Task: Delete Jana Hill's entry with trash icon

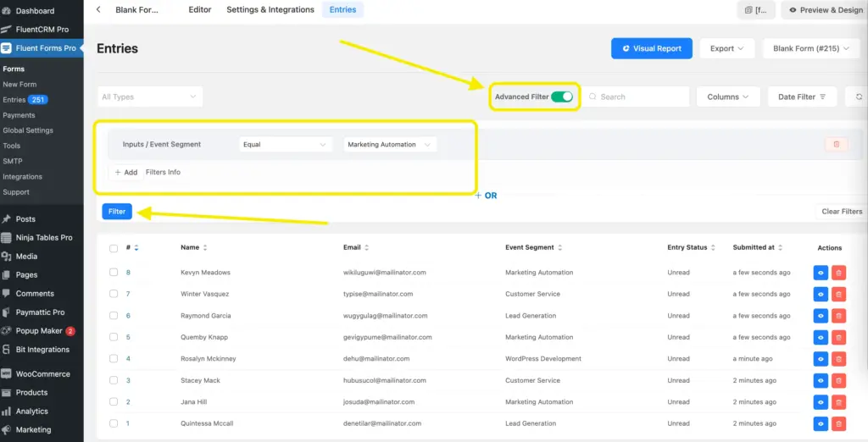Action: 838,402
